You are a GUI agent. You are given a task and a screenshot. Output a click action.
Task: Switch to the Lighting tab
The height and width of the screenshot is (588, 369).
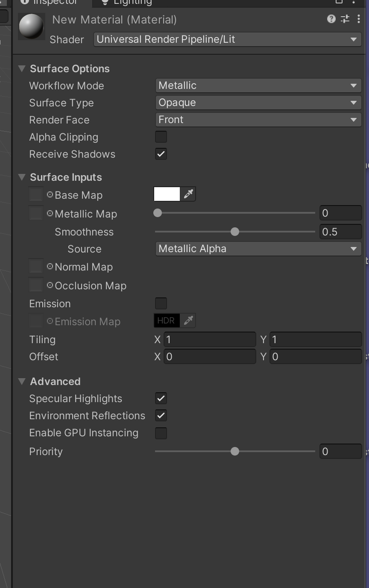tap(127, 2)
